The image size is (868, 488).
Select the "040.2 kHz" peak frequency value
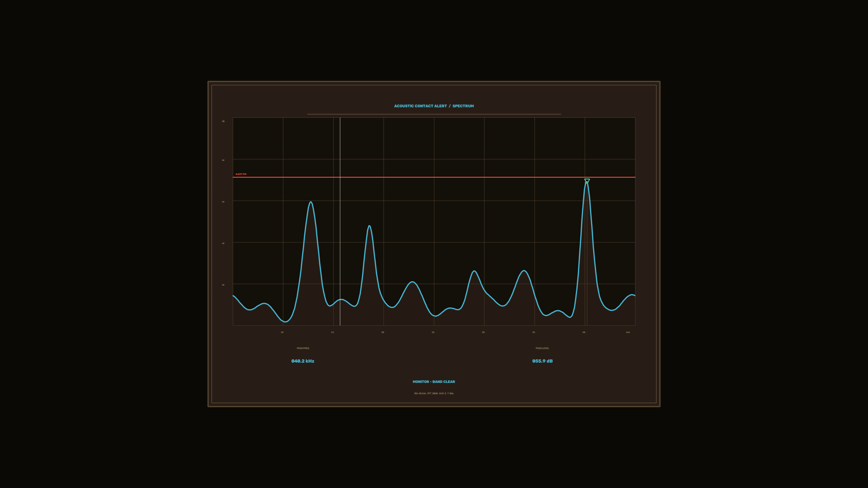pyautogui.click(x=303, y=361)
